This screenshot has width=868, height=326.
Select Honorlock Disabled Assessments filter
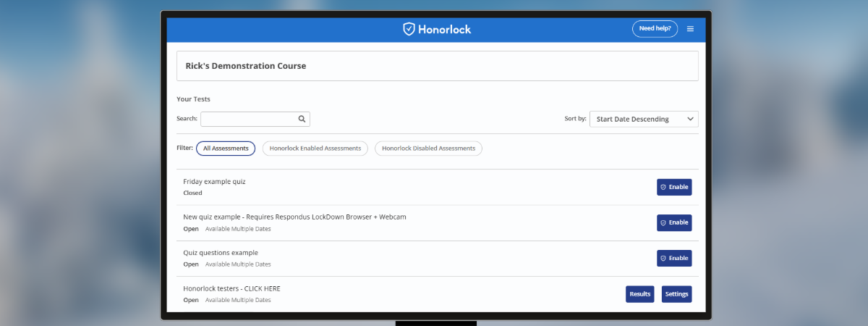click(x=428, y=149)
